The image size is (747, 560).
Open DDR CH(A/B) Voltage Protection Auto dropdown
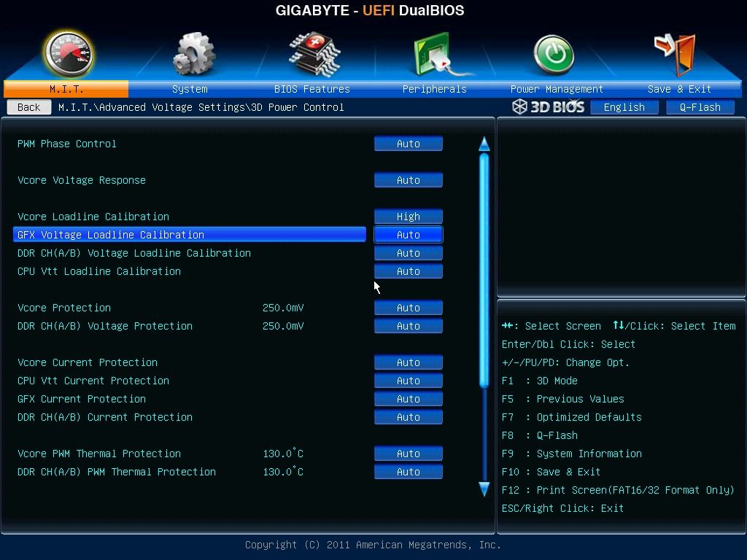click(409, 326)
